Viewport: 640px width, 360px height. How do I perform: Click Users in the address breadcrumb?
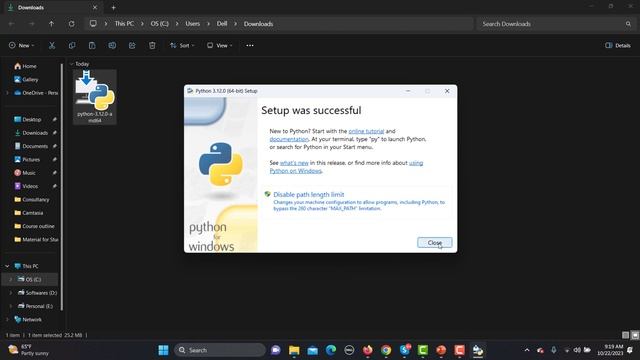(193, 24)
